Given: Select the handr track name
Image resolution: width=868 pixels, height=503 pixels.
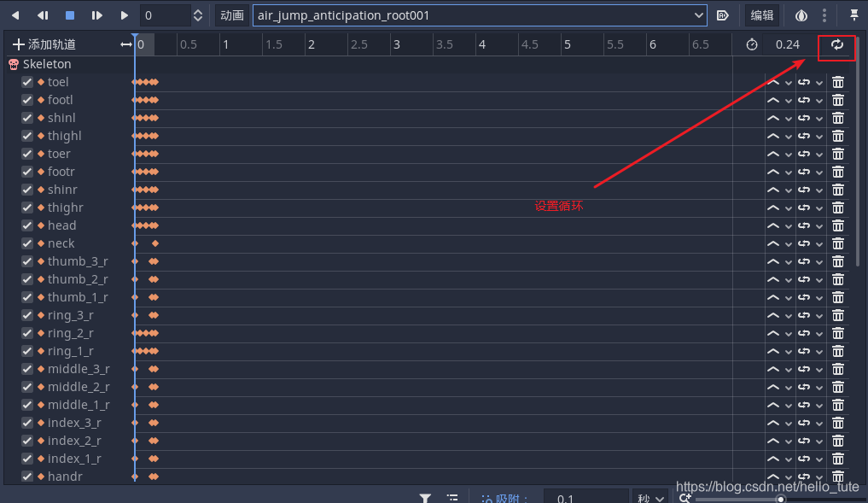Looking at the screenshot, I should click(x=65, y=477).
